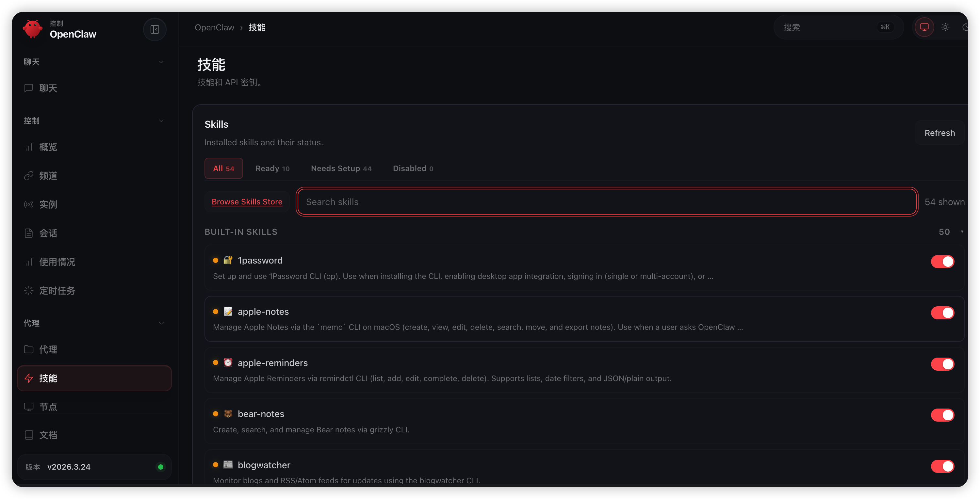Screen dimensions: 980x499
Task: Focus the Search skills input field
Action: (x=607, y=202)
